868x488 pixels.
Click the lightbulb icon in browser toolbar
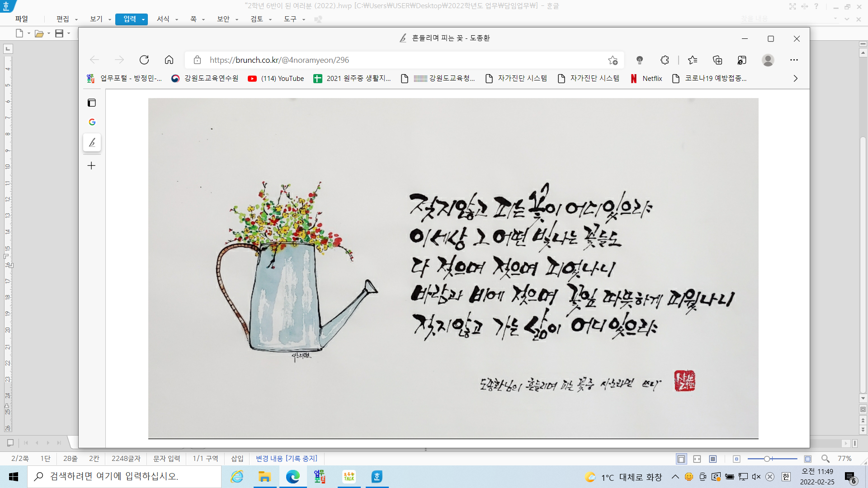tap(640, 60)
